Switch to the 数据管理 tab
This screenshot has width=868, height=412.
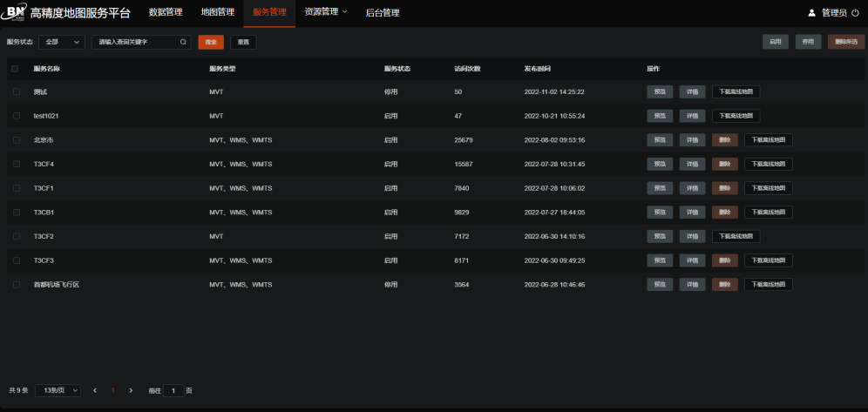[x=166, y=12]
